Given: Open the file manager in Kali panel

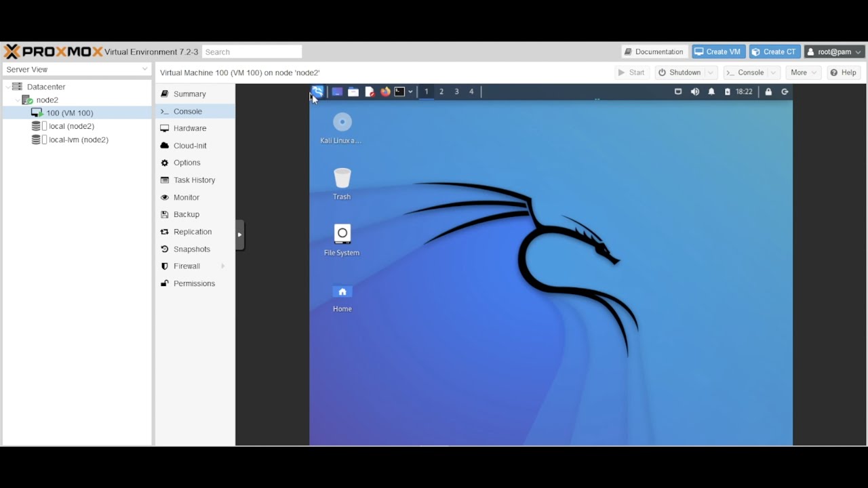Looking at the screenshot, I should click(x=353, y=91).
